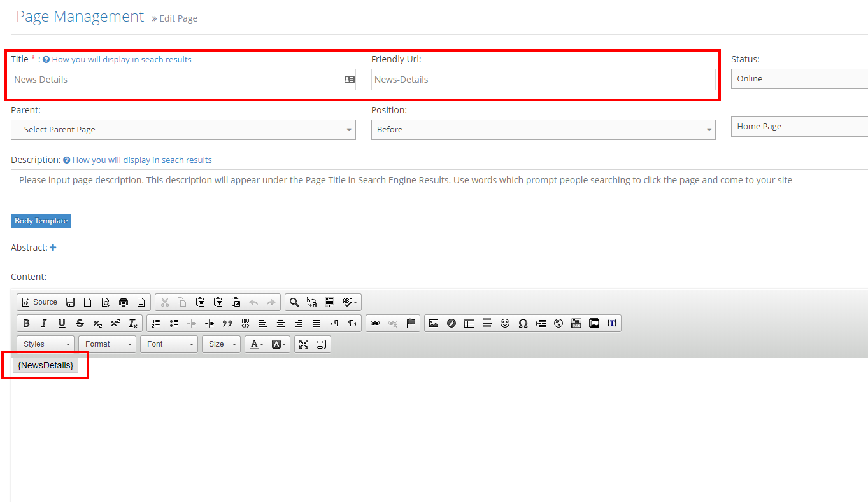Image resolution: width=868 pixels, height=502 pixels.
Task: Insert a numbered list
Action: coord(156,323)
